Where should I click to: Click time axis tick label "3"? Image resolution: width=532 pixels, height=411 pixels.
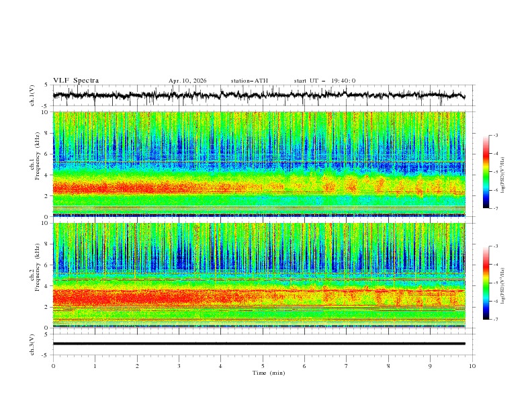coord(179,366)
